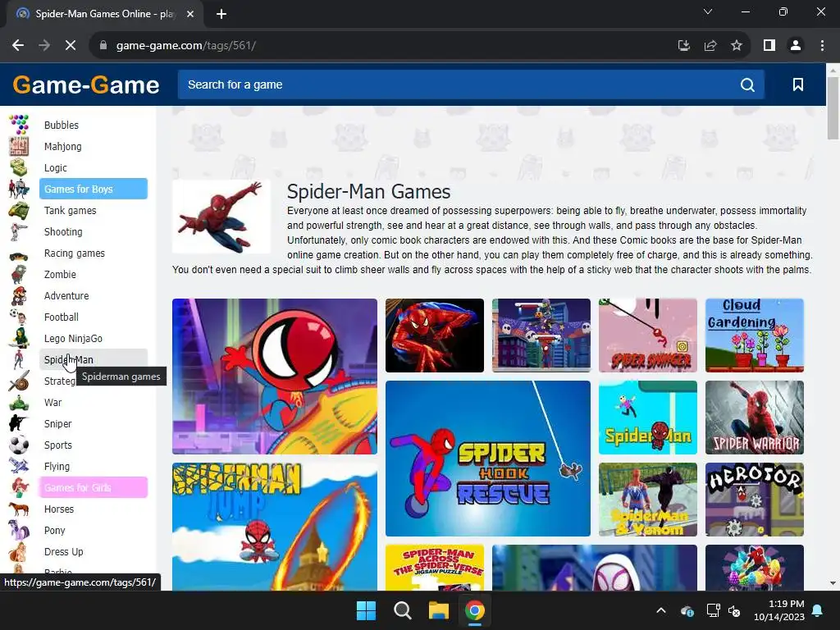This screenshot has width=840, height=630.
Task: Open the Spider Hook Rescue game thumbnail
Action: 488,459
